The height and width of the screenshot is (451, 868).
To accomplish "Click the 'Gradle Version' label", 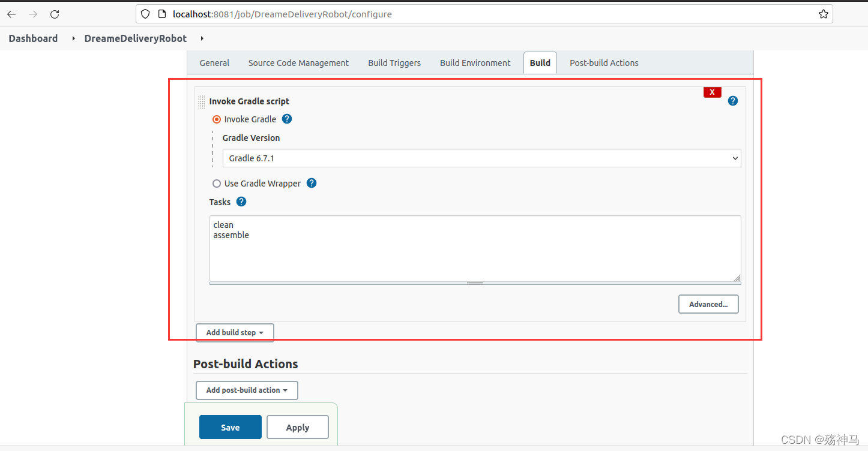I will [251, 138].
